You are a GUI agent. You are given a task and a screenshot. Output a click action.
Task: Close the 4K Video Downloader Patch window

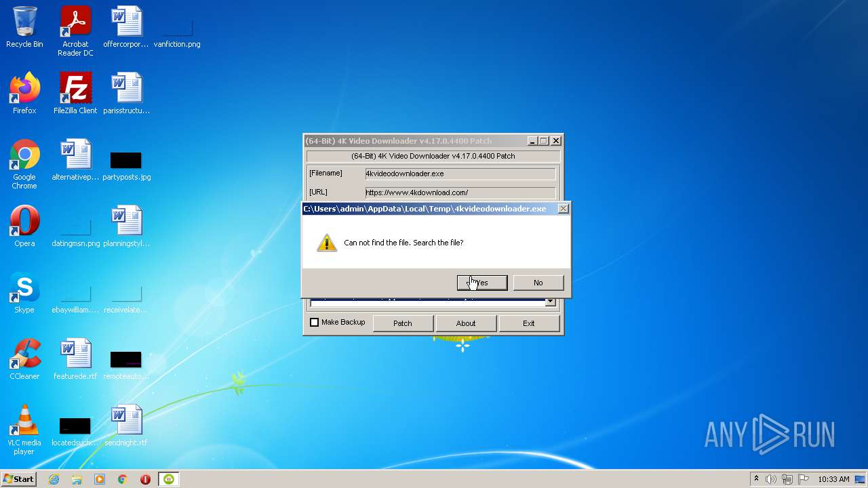pyautogui.click(x=556, y=141)
